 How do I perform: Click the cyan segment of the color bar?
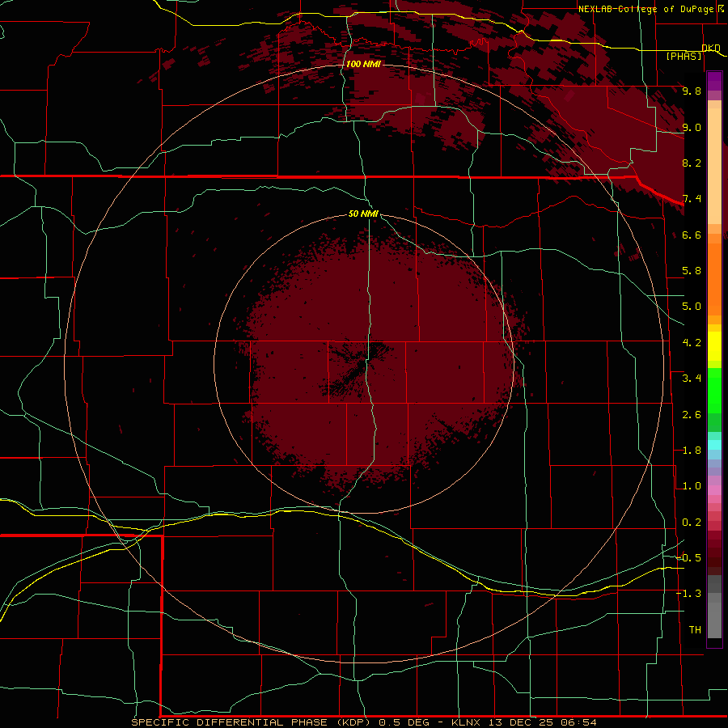coord(714,445)
